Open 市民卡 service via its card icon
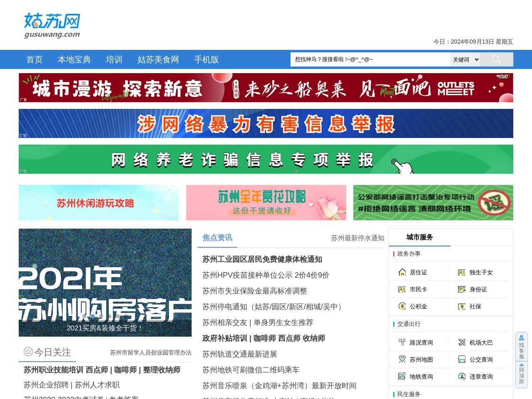 [x=402, y=289]
